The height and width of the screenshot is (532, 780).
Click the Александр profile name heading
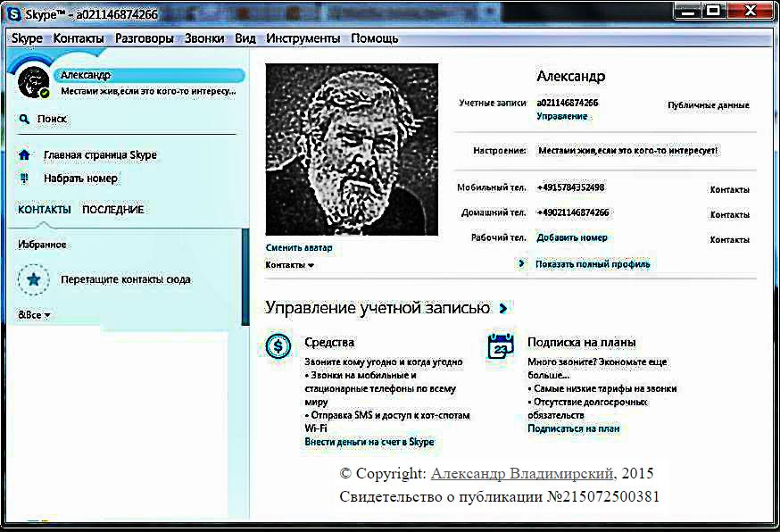click(x=570, y=76)
